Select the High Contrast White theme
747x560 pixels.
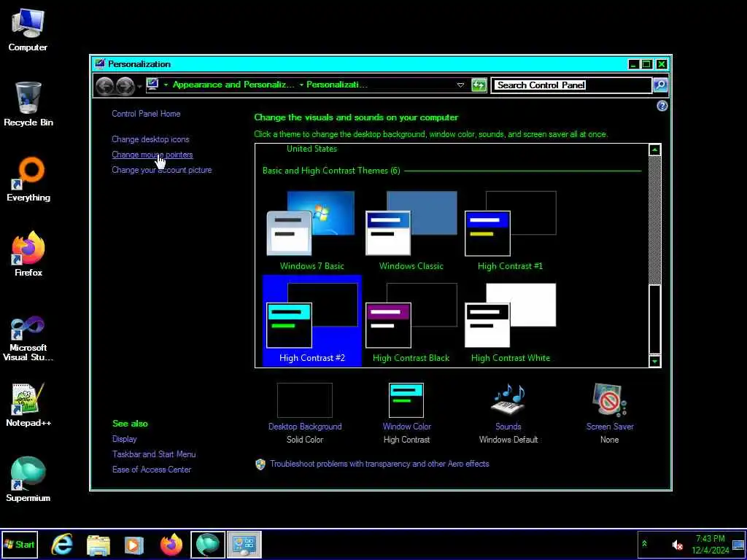(510, 322)
